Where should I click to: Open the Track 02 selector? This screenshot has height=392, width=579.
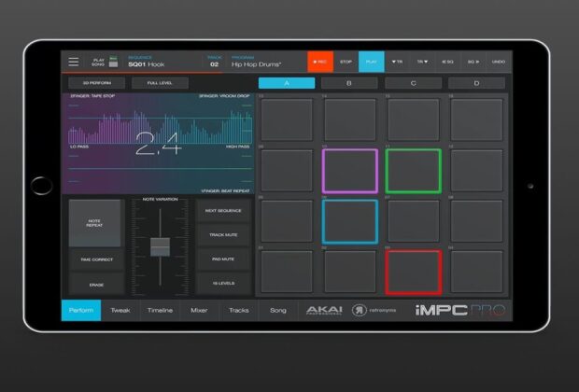(214, 62)
